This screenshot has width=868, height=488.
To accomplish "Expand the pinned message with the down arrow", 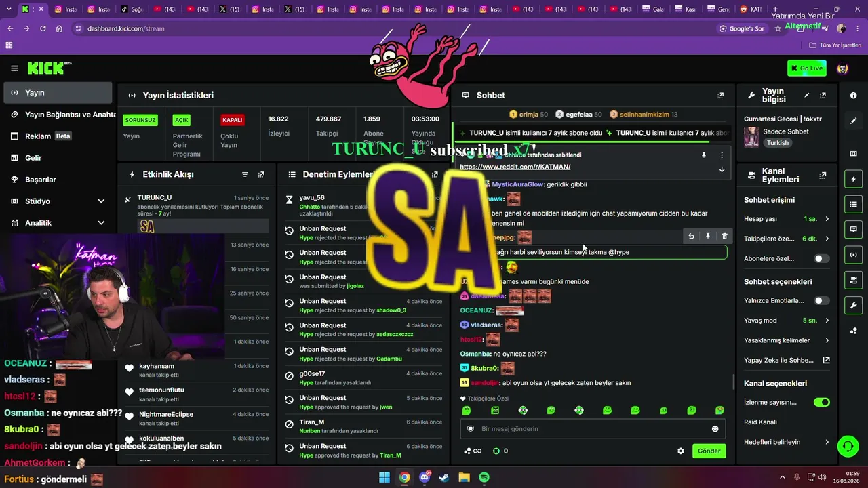I will tap(722, 169).
